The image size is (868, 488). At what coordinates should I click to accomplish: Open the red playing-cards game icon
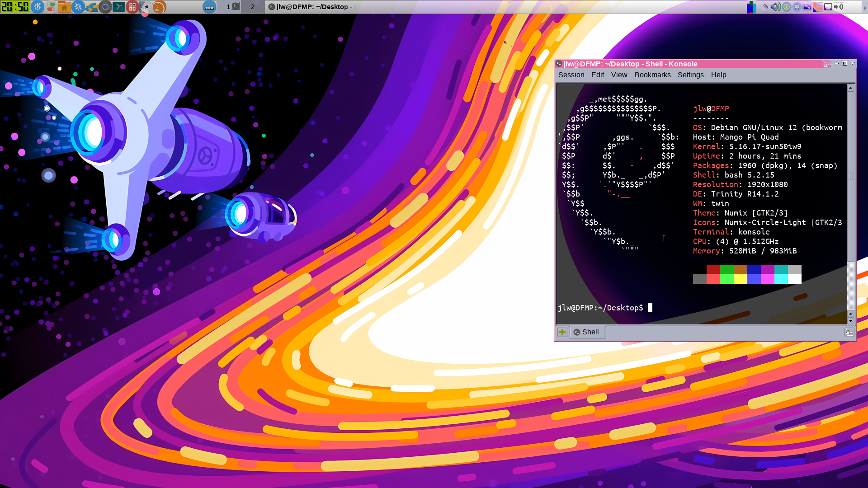pyautogui.click(x=132, y=7)
